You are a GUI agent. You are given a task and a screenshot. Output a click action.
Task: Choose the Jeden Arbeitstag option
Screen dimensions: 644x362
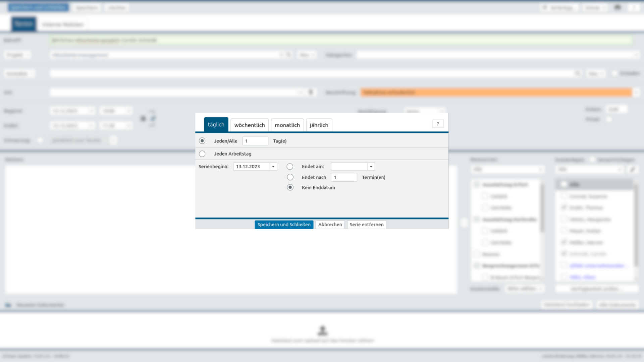tap(202, 154)
